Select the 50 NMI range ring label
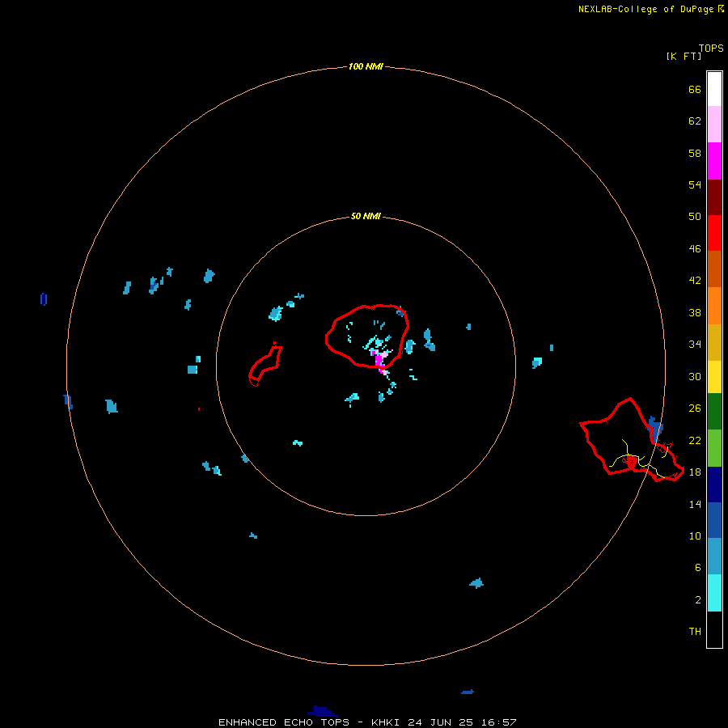The image size is (728, 728). 366,216
